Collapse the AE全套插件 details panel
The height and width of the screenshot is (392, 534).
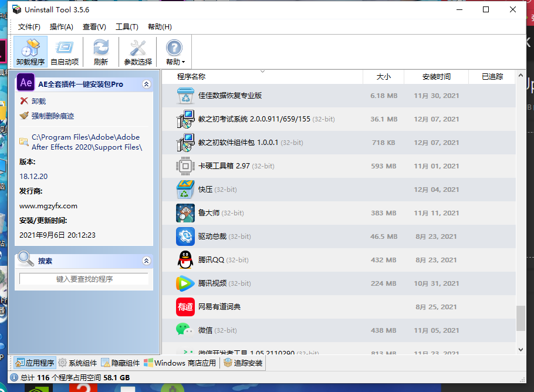[147, 84]
